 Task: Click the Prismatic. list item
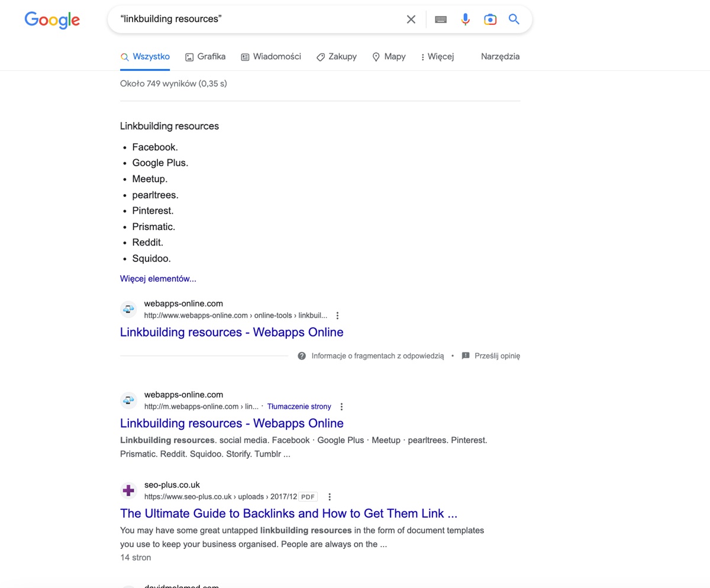click(x=154, y=227)
